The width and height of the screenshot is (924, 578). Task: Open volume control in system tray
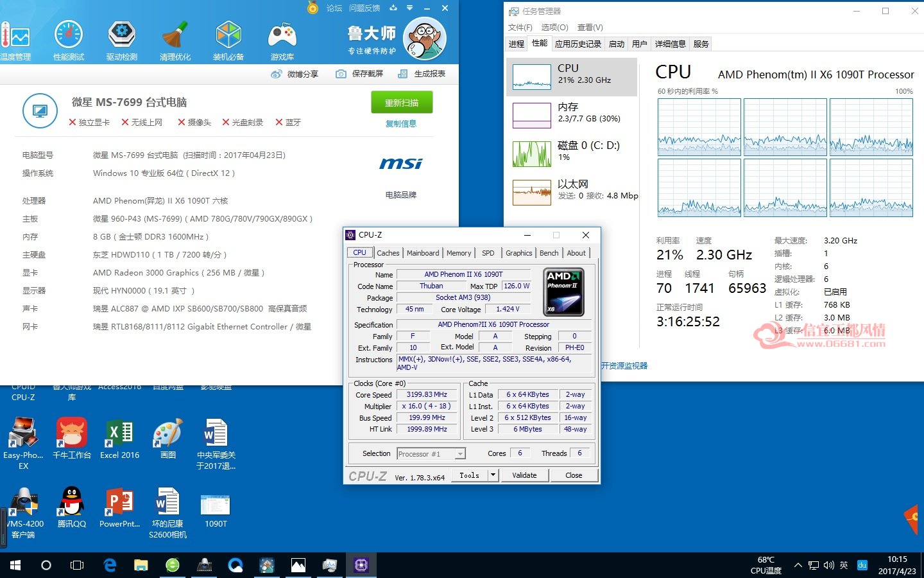(828, 565)
